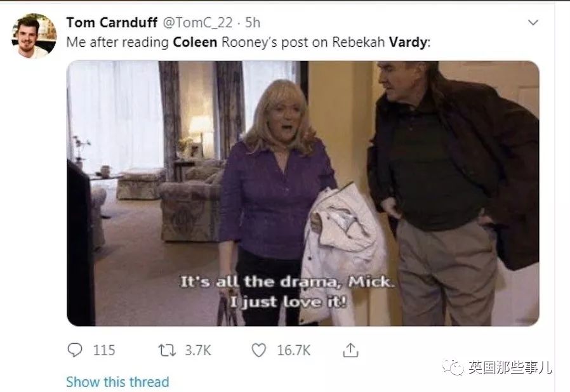
Task: Open Tom Carnduff's profile avatar
Action: (34, 36)
